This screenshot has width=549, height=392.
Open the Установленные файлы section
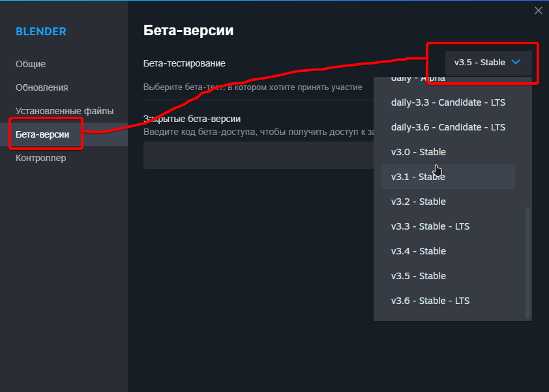pos(65,111)
